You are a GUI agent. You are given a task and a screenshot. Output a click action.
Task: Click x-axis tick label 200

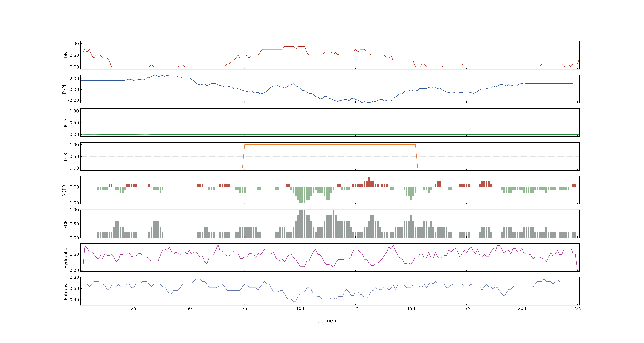(x=522, y=309)
